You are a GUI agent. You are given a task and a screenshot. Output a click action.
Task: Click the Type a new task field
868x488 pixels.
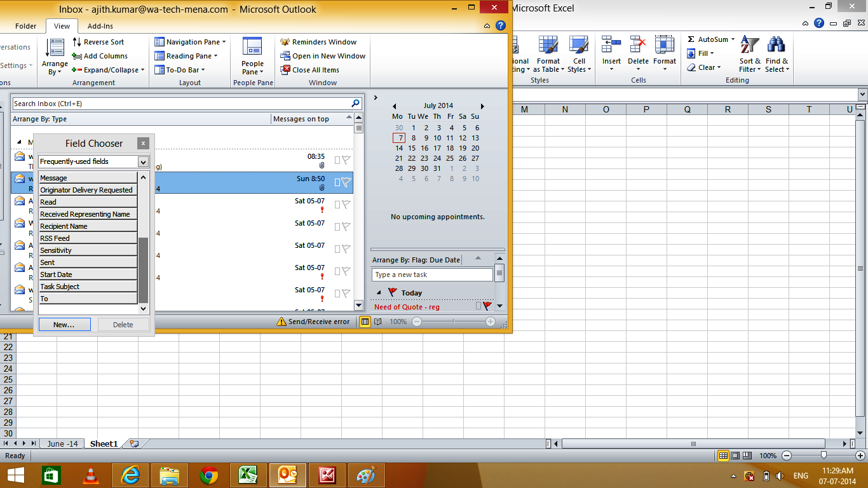pyautogui.click(x=432, y=274)
